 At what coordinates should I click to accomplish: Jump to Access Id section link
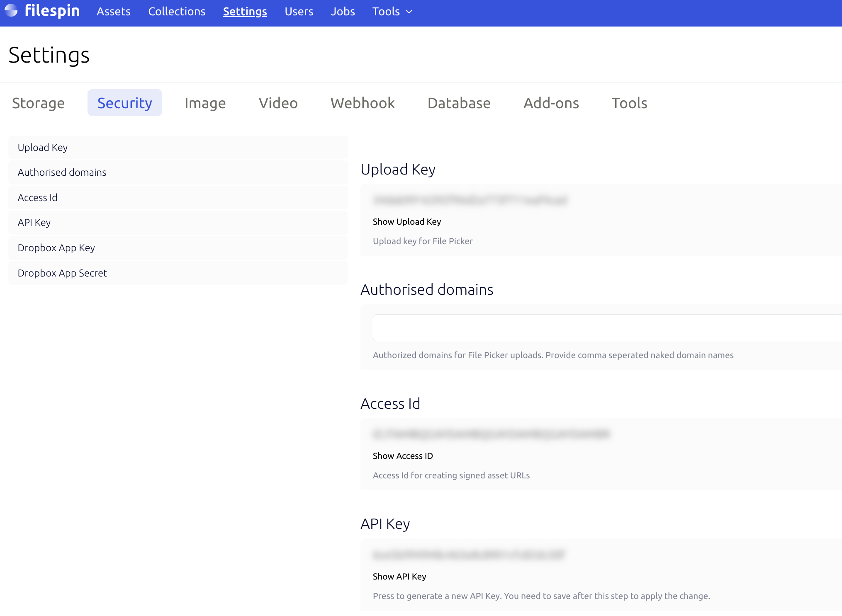(x=37, y=198)
